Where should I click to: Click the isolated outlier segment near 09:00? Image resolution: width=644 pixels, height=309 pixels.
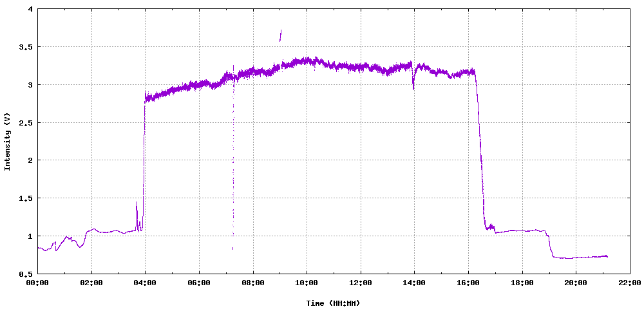280,35
